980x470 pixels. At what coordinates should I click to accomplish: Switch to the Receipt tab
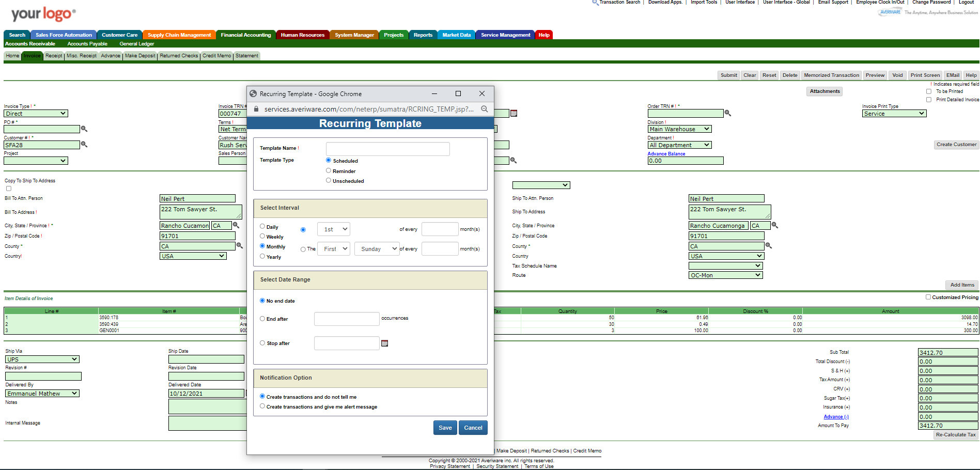click(53, 55)
